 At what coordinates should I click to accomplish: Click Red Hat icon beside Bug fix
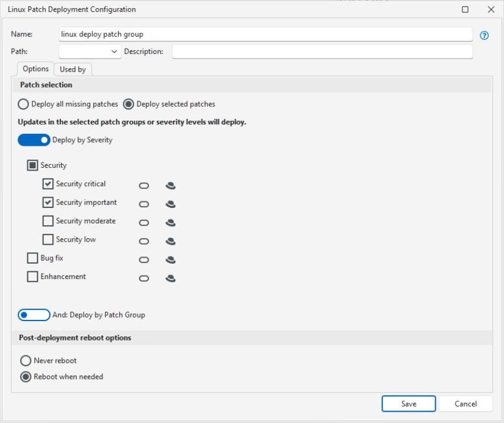(x=170, y=259)
